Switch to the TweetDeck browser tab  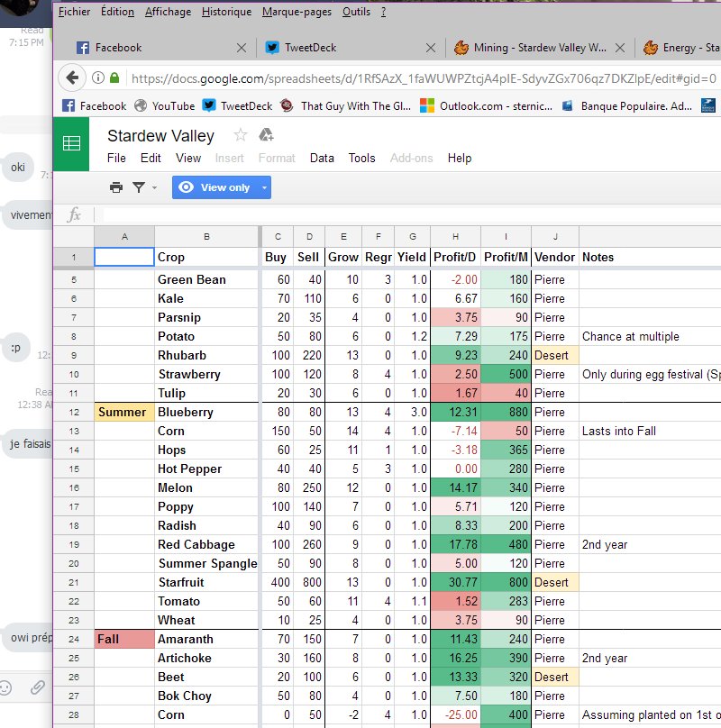tap(349, 48)
